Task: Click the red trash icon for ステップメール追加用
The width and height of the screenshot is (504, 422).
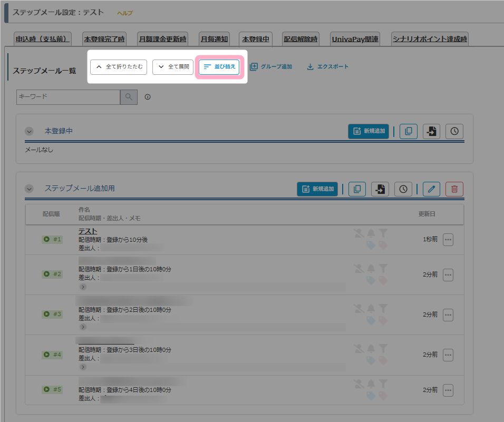Action: (454, 189)
